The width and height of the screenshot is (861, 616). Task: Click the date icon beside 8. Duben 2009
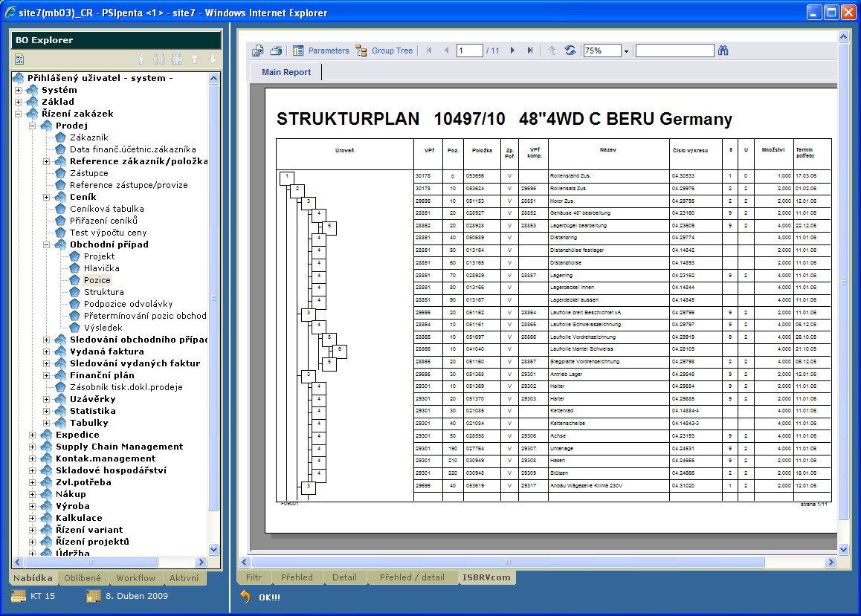pyautogui.click(x=94, y=596)
